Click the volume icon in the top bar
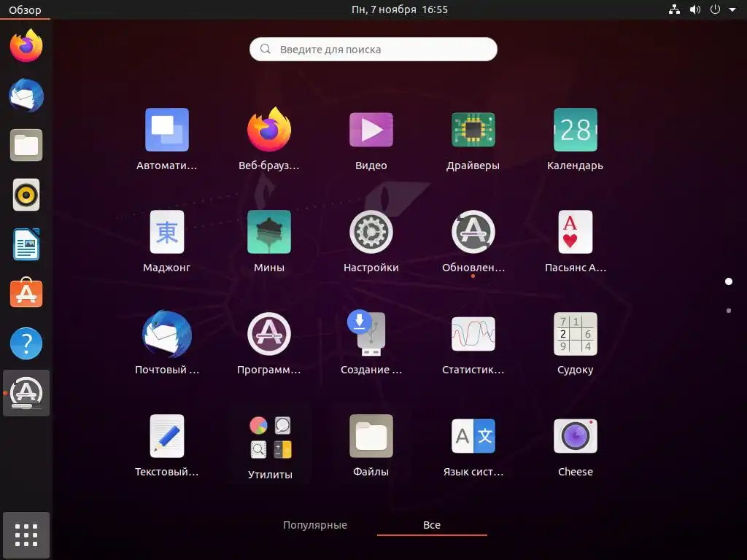 [x=695, y=9]
